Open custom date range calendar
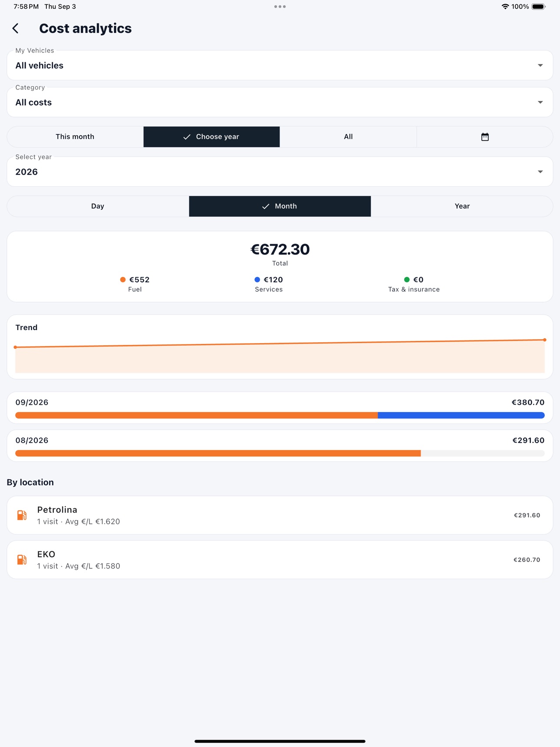 point(485,137)
